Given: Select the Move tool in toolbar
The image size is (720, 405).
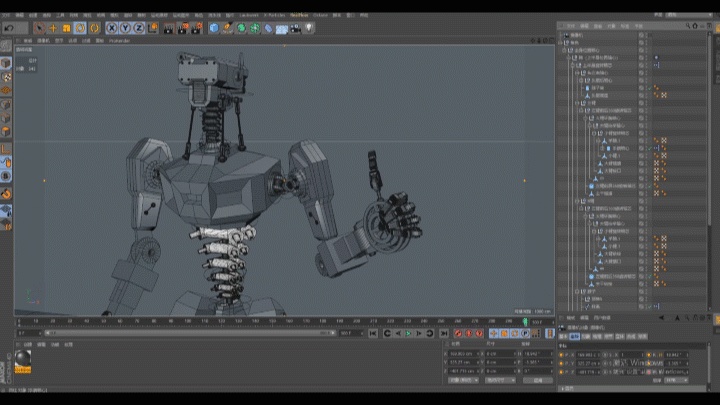Looking at the screenshot, I should click(x=52, y=28).
